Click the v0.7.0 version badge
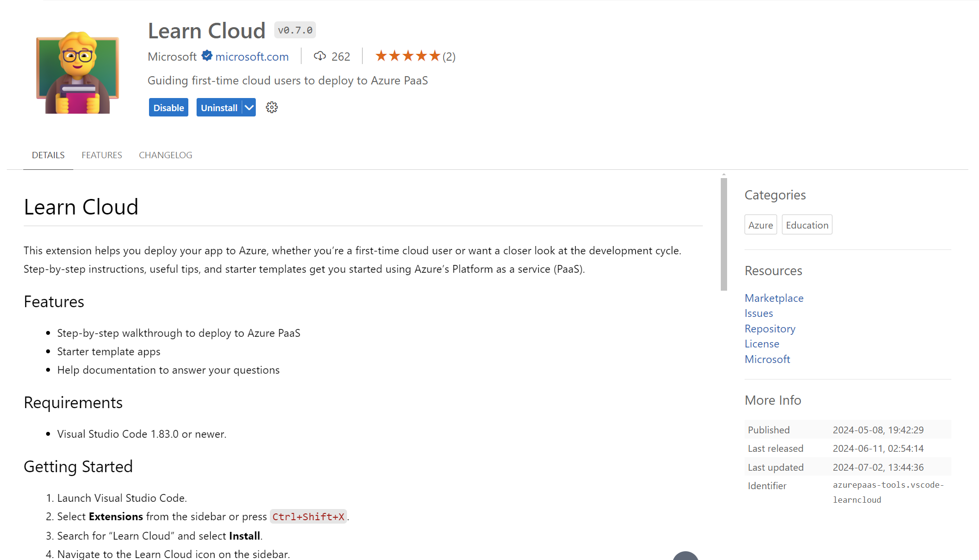 pyautogui.click(x=295, y=30)
